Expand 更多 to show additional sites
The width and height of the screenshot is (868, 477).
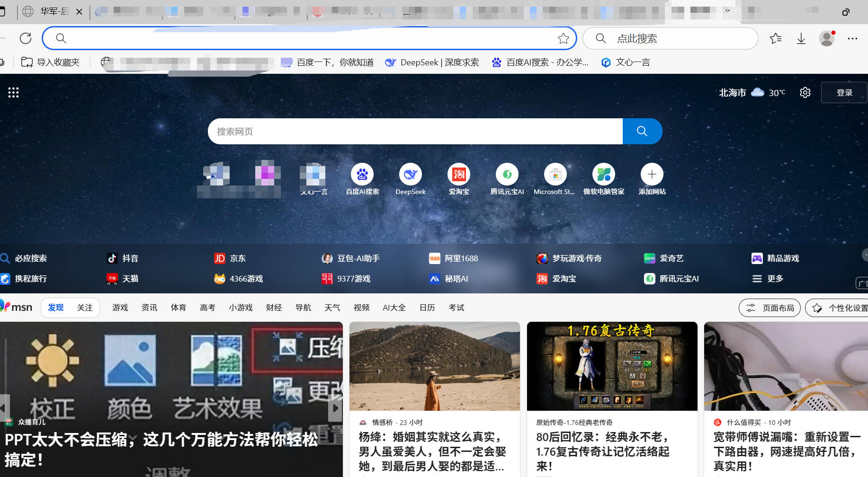[773, 279]
